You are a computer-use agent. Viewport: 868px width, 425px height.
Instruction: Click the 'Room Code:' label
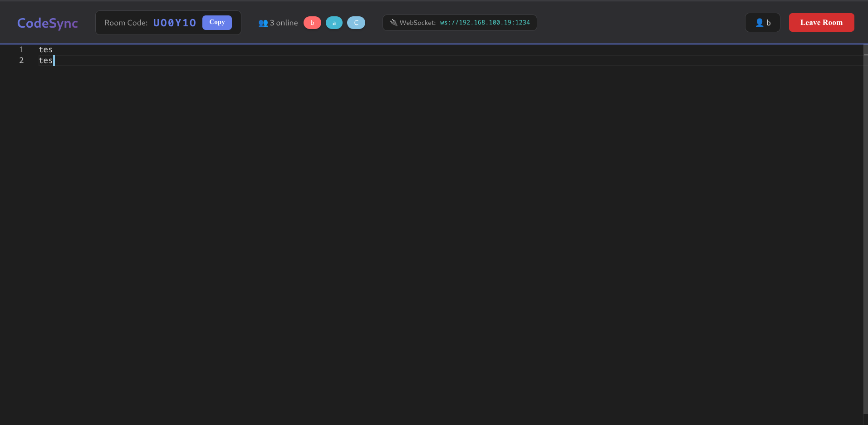pos(126,22)
